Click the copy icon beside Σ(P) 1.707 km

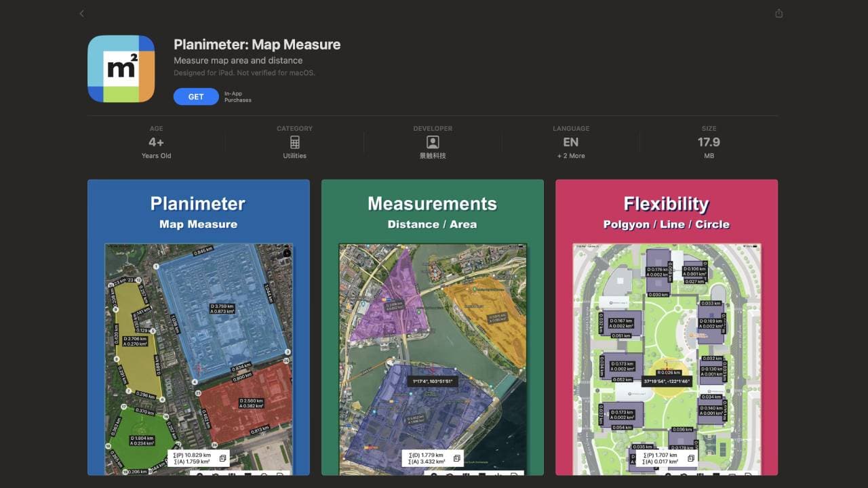point(690,458)
